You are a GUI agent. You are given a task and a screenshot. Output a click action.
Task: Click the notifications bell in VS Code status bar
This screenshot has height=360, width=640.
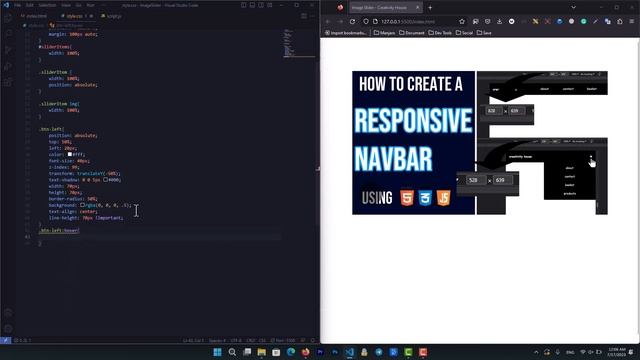pos(313,340)
